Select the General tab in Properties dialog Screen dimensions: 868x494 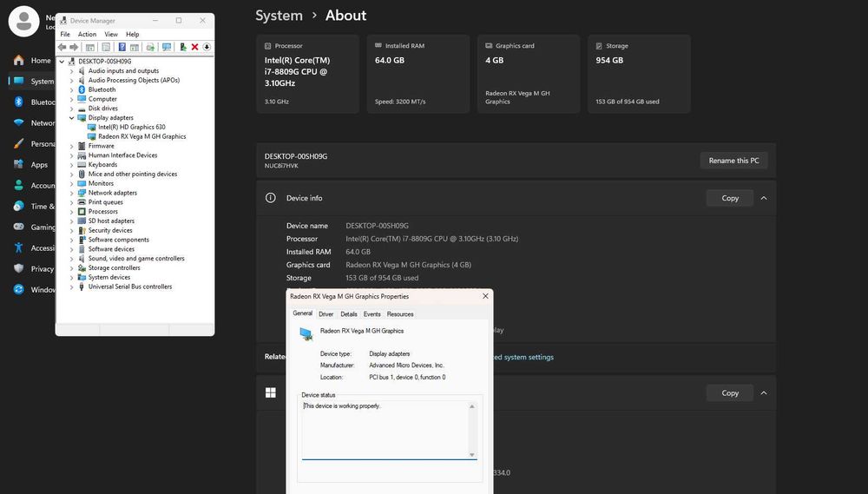coord(303,313)
